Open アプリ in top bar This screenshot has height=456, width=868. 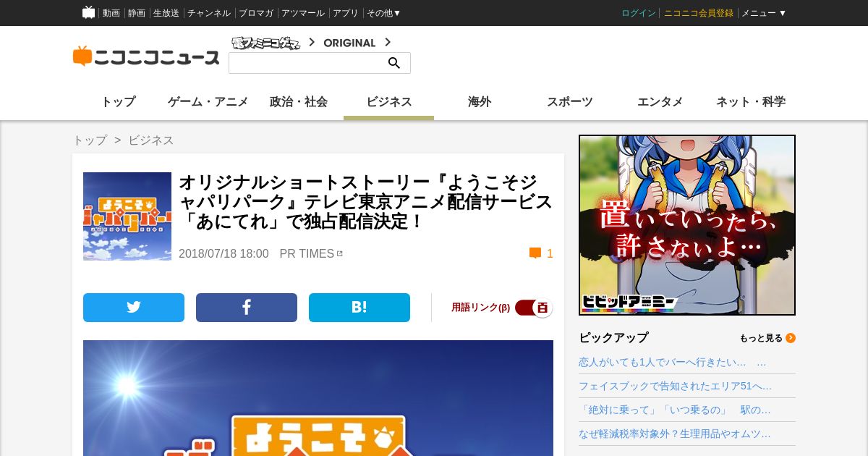point(346,13)
